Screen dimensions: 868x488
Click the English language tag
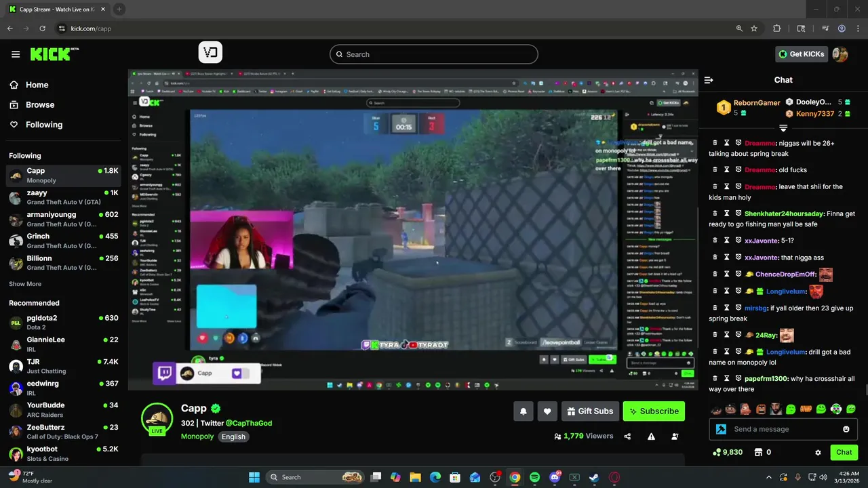click(233, 436)
